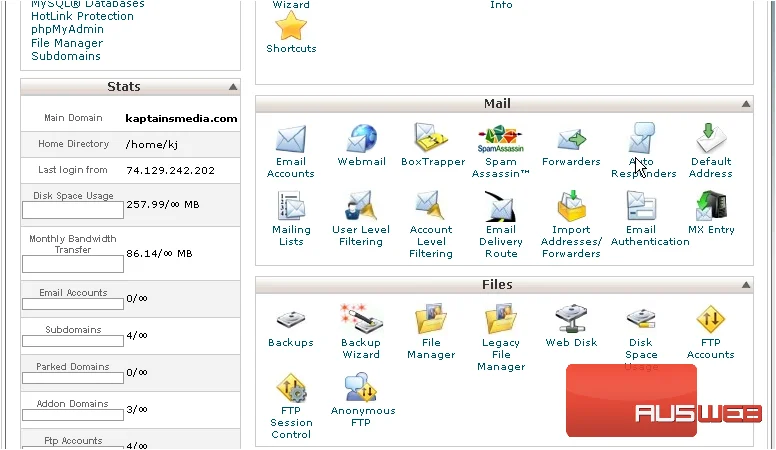
Task: Select the kaptainsmedia.com main domain text
Action: (x=181, y=119)
